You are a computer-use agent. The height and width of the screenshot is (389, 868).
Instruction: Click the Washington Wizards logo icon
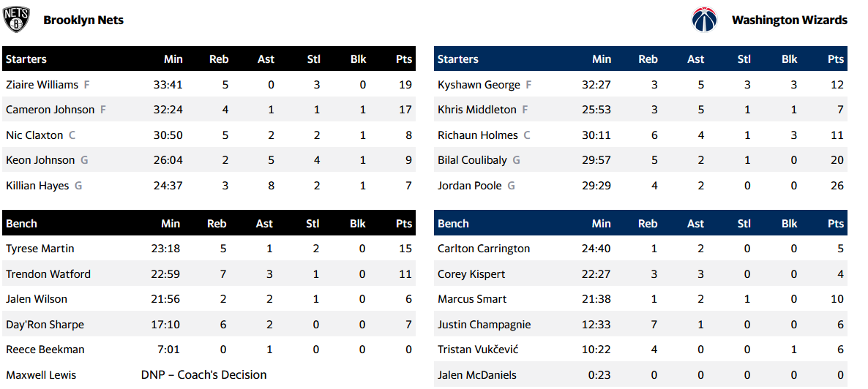[x=704, y=20]
